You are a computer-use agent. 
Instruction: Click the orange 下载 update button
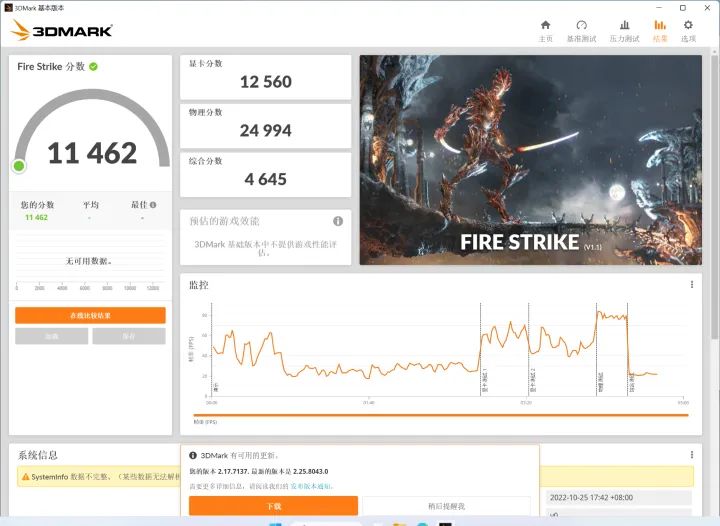273,506
